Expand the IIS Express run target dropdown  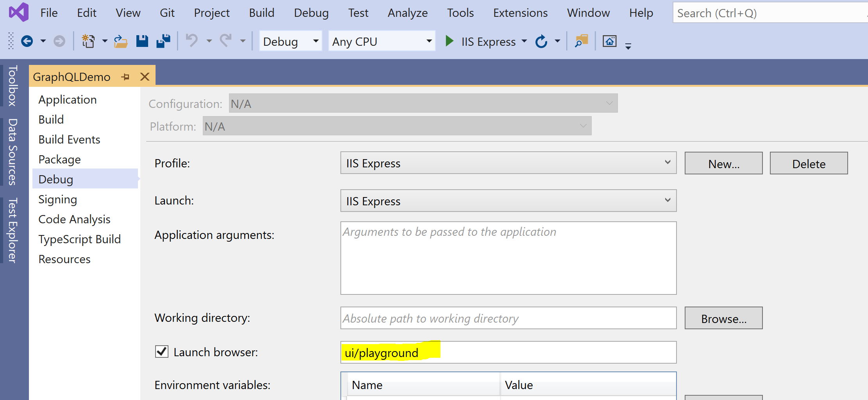click(524, 41)
